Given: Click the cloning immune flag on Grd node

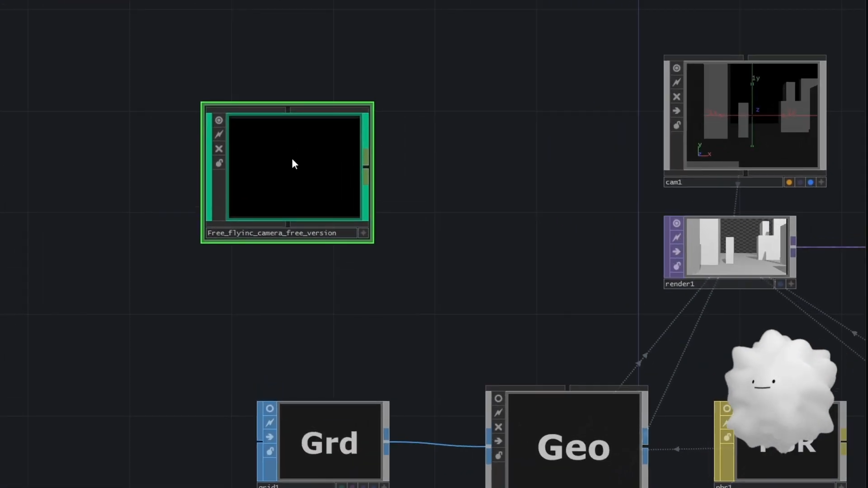Looking at the screenshot, I should pyautogui.click(x=270, y=422).
